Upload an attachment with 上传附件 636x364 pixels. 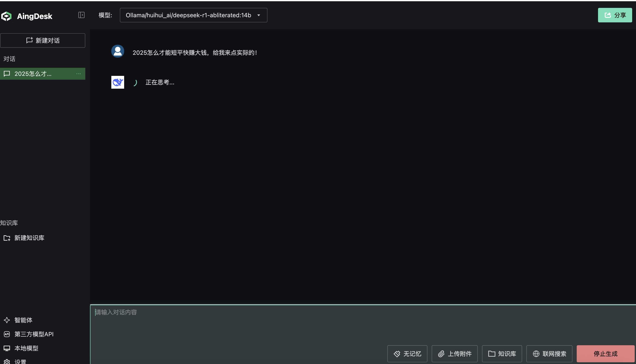[455, 354]
